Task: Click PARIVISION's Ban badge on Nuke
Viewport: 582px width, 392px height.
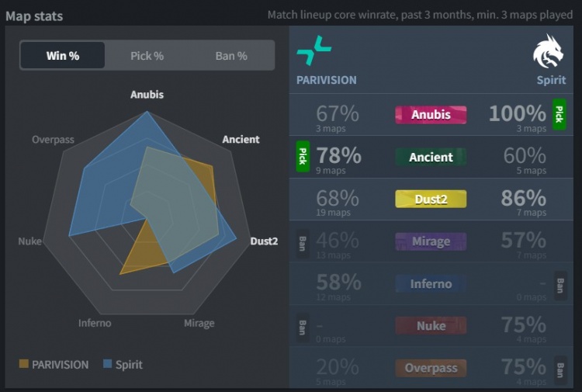Action: (303, 326)
